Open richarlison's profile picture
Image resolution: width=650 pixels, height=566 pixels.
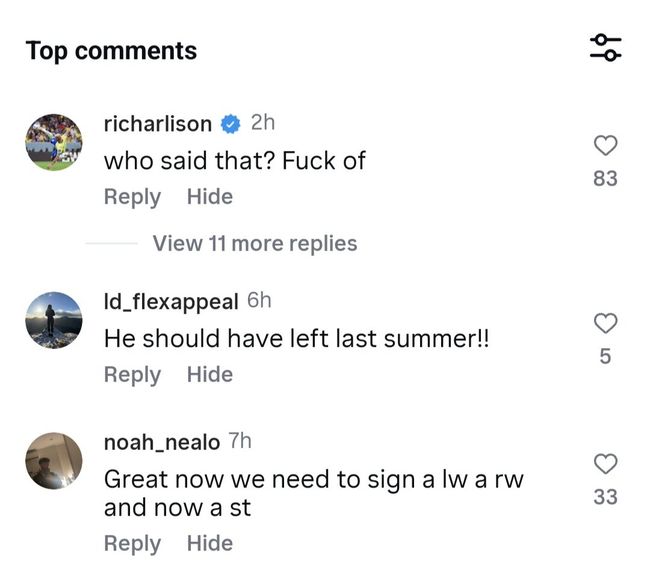coord(53,141)
